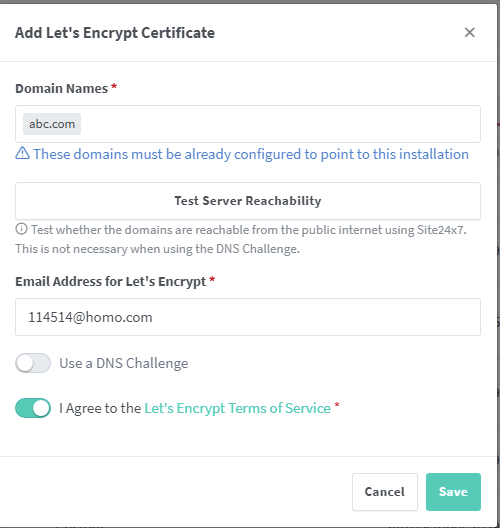Close the Add Let's Encrypt Certificate dialog
The image size is (500, 528).
pyautogui.click(x=469, y=33)
